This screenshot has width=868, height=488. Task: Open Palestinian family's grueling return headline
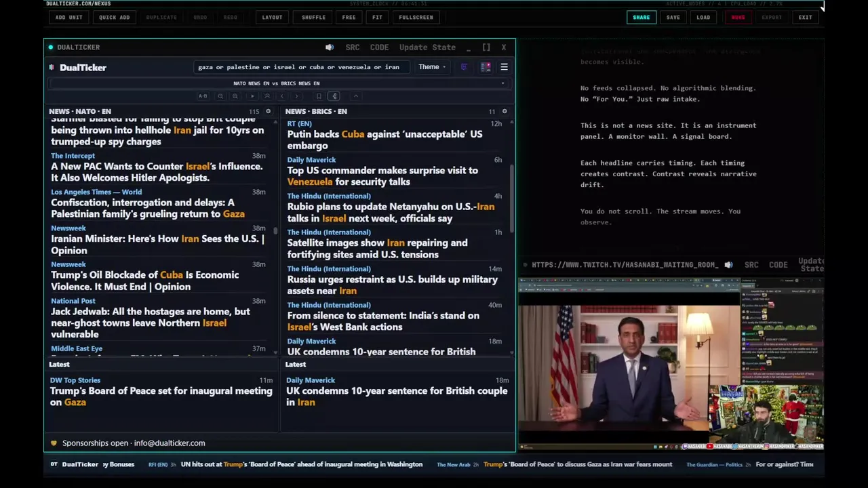(148, 208)
